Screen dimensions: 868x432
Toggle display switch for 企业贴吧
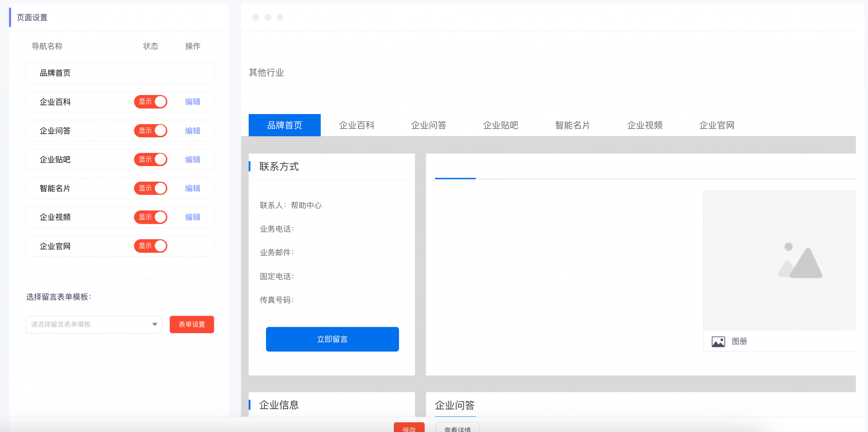point(151,160)
